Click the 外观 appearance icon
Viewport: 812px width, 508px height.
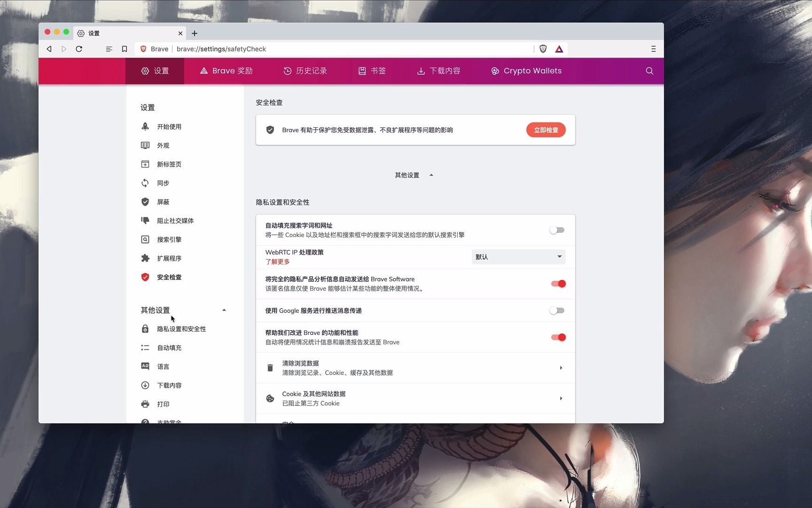(145, 145)
